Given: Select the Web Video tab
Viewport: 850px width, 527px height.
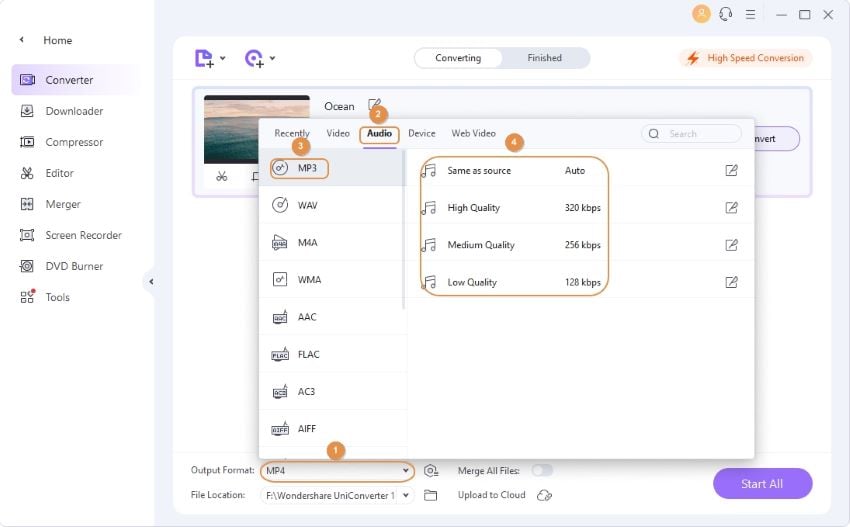Looking at the screenshot, I should coord(473,133).
